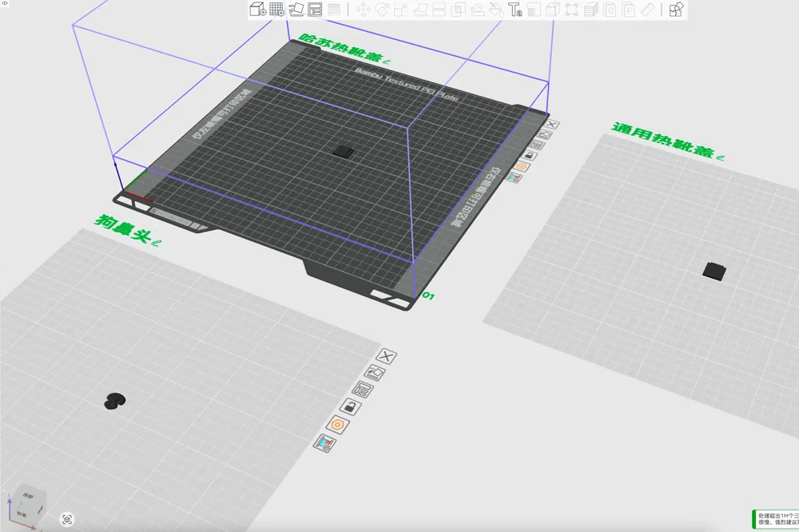
Task: Arrange objects on 狗鼻头 plate
Action: tap(362, 390)
